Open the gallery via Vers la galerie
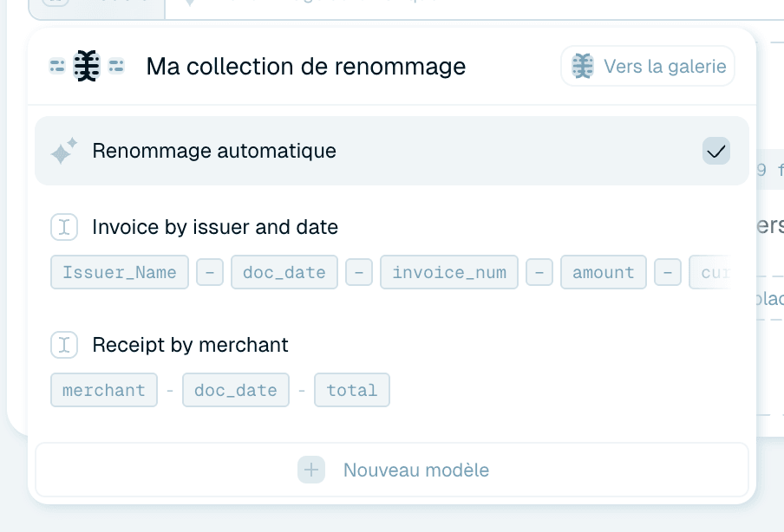784x532 pixels. coord(648,66)
